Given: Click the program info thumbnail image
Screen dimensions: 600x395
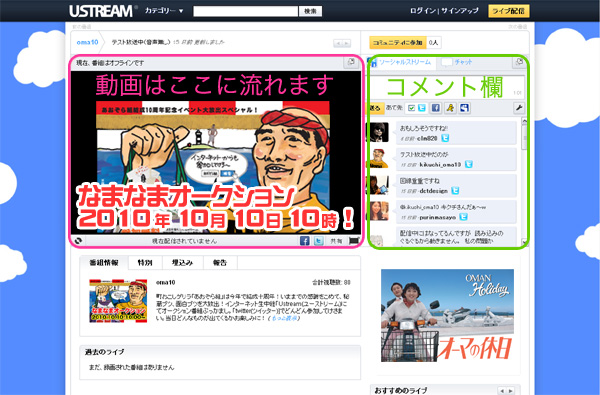Looking at the screenshot, I should coord(118,301).
